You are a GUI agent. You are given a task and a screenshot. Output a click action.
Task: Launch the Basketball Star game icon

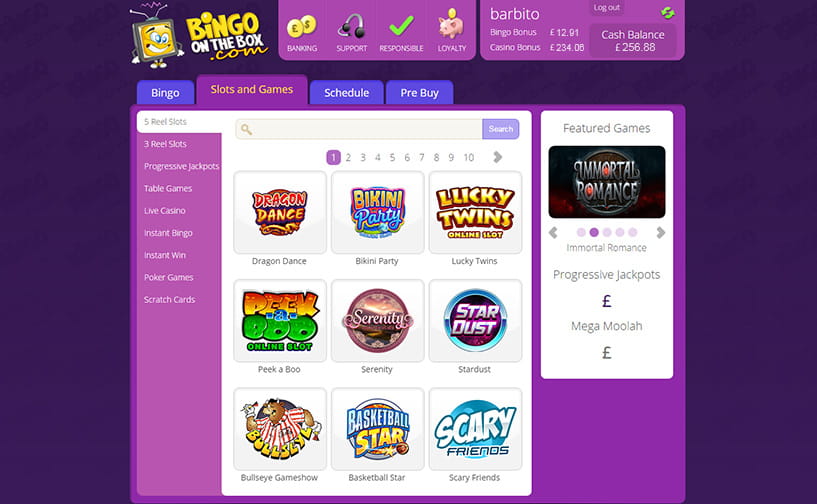[x=377, y=429]
